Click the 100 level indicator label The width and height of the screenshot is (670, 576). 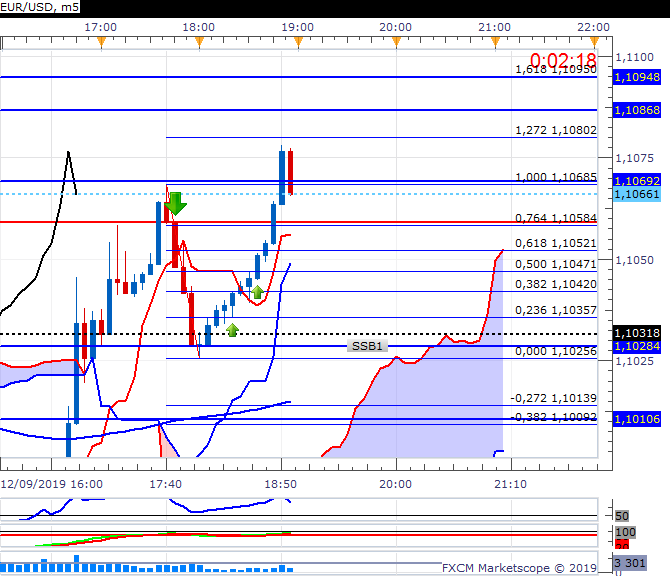[x=626, y=532]
